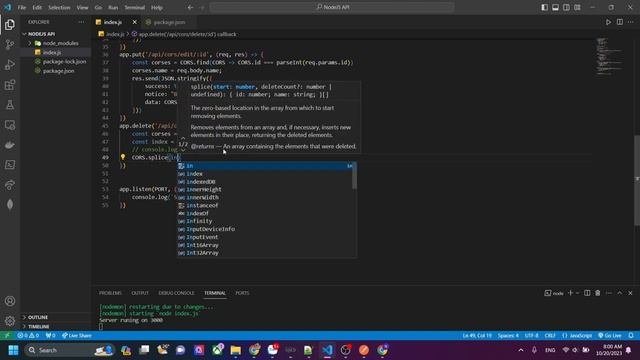640x360 pixels.
Task: Open the Run and Debug view
Action: click(x=10, y=64)
